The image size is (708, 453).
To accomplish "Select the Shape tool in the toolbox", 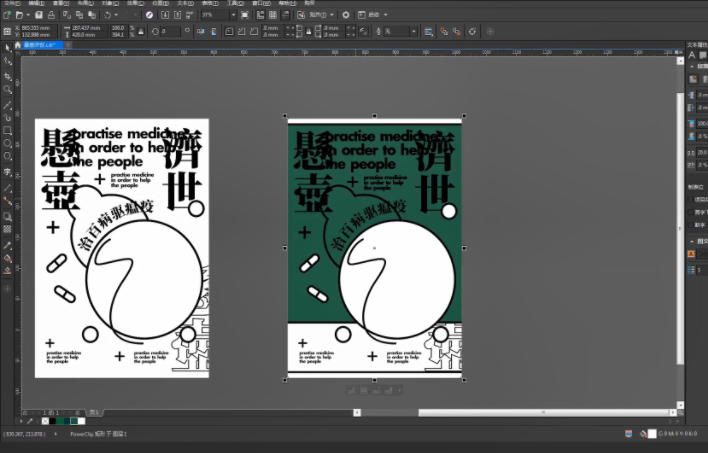I will coord(8,61).
